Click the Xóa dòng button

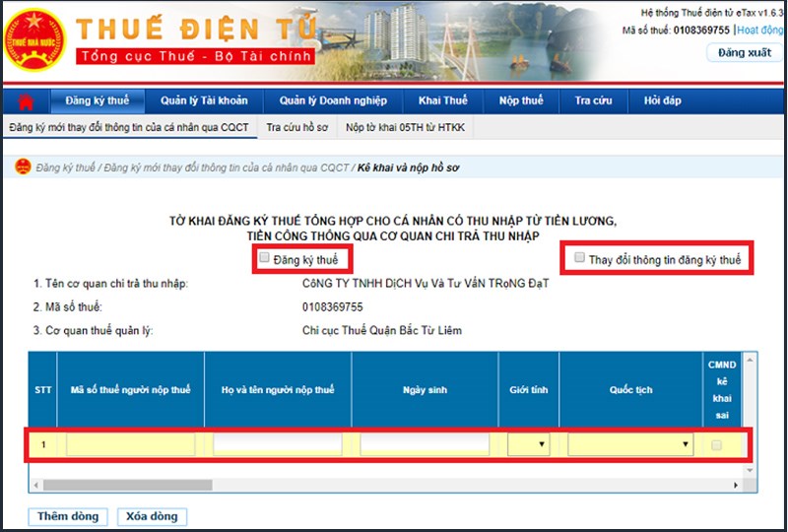(152, 516)
